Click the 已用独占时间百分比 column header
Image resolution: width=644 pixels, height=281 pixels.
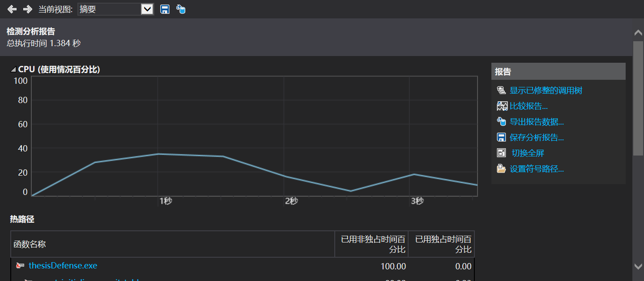(x=441, y=244)
